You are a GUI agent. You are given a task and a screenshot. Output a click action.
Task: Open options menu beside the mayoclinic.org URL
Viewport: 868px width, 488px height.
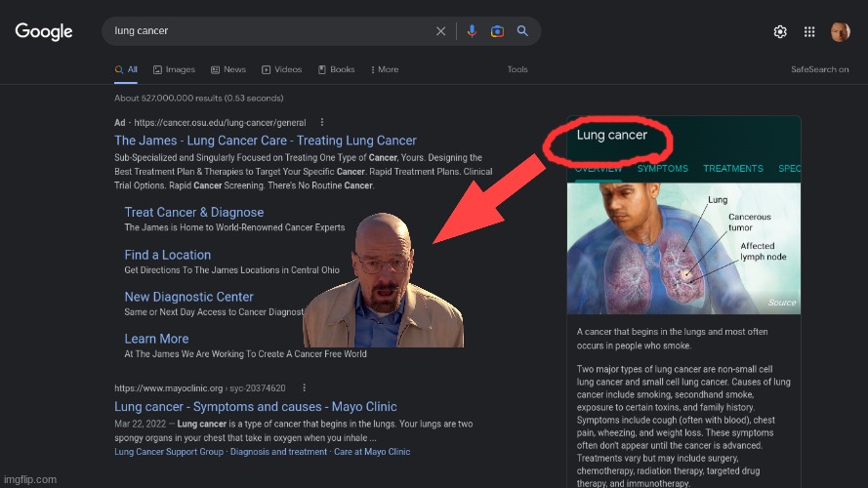tap(304, 387)
